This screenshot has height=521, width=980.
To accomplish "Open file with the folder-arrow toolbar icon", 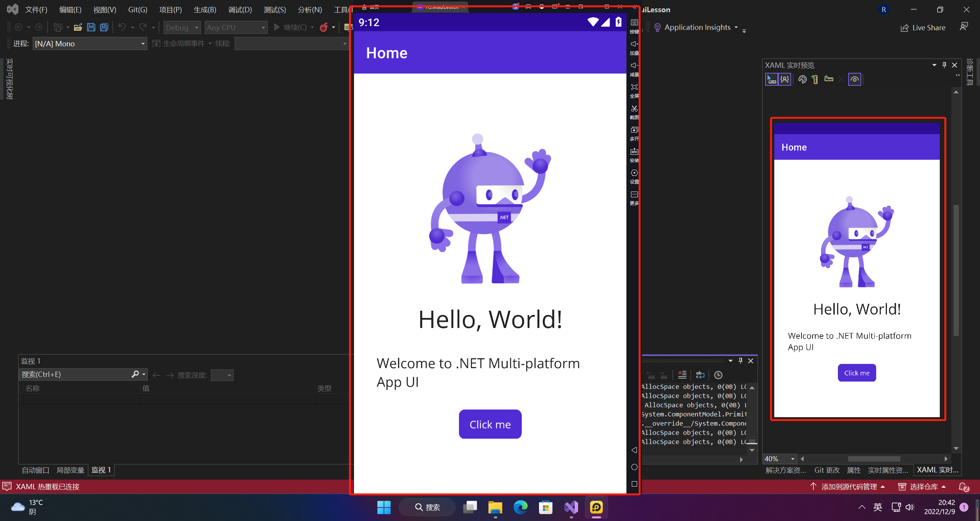I will click(78, 27).
